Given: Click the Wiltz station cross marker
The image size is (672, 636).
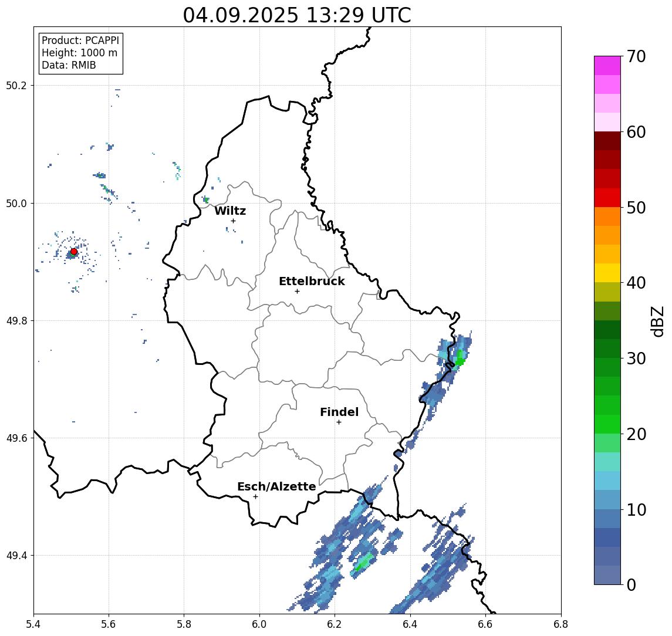Looking at the screenshot, I should (x=233, y=221).
